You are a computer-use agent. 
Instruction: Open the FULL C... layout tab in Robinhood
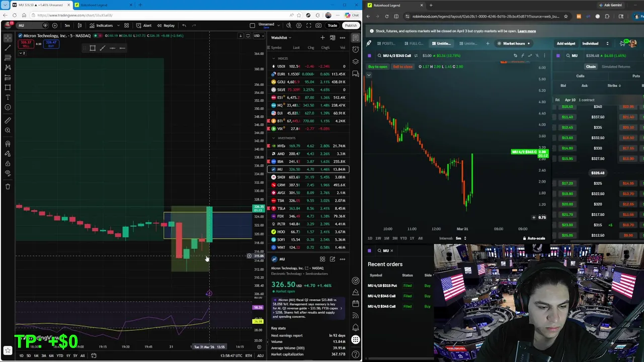[x=414, y=43]
